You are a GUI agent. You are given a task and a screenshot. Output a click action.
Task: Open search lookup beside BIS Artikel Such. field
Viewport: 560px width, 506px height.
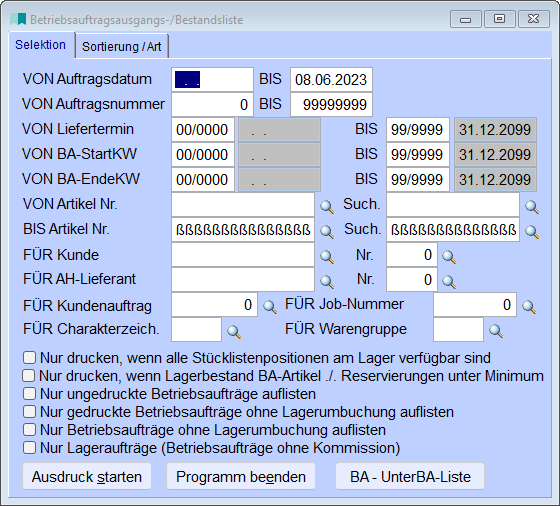pyautogui.click(x=532, y=231)
